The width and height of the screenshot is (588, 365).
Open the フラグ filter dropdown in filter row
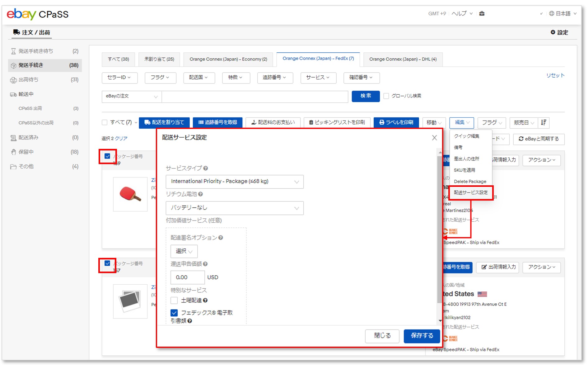(161, 78)
